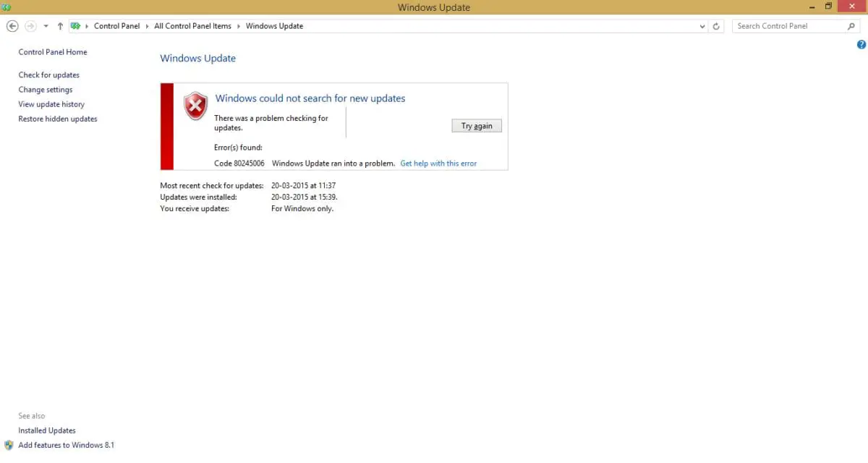The width and height of the screenshot is (868, 463).
Task: Click Check for updates link
Action: [49, 75]
